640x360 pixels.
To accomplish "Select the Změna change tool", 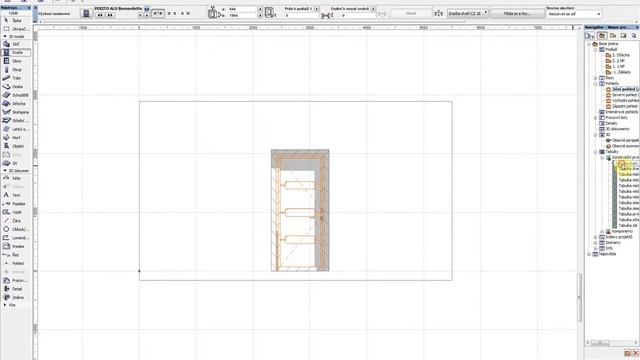I will click(16, 298).
